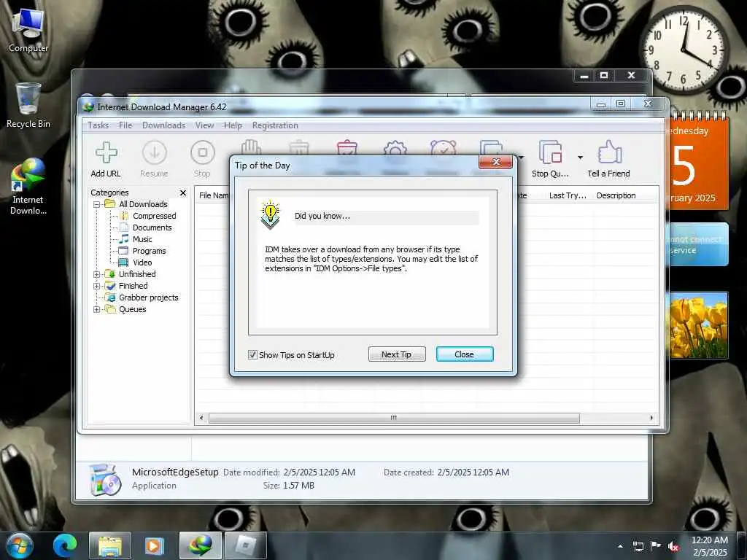The height and width of the screenshot is (560, 747).
Task: Click the File Explorer taskbar icon
Action: (x=110, y=545)
